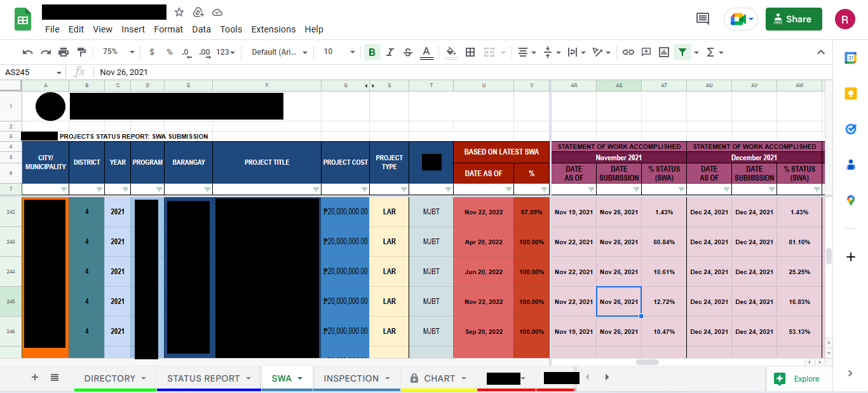Image resolution: width=868 pixels, height=393 pixels.
Task: Open the Tools menu
Action: 231,29
